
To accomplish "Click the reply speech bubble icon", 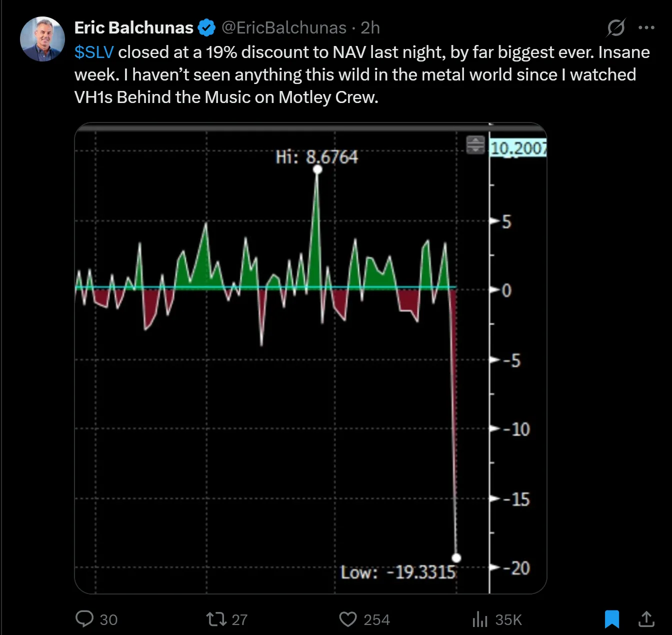I will click(x=84, y=619).
